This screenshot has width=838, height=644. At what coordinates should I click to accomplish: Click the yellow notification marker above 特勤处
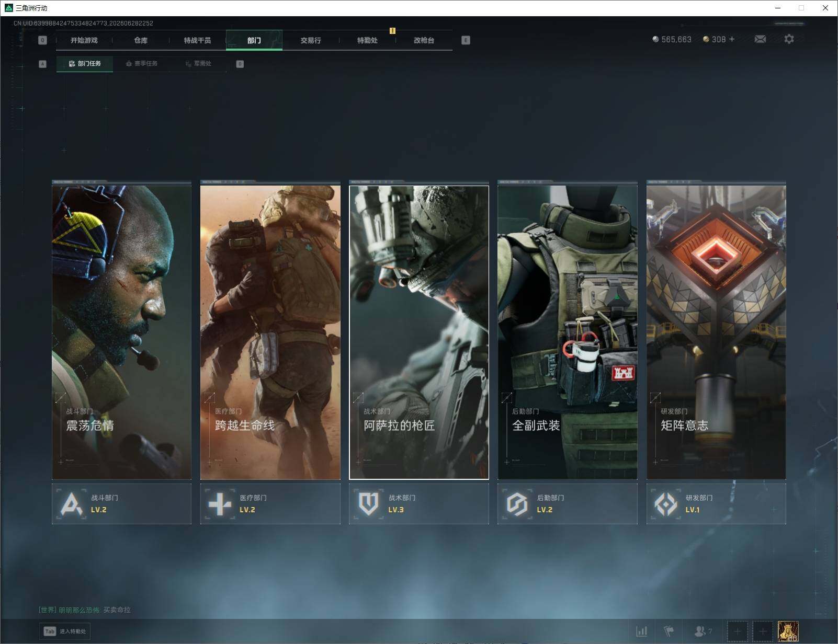[x=392, y=31]
